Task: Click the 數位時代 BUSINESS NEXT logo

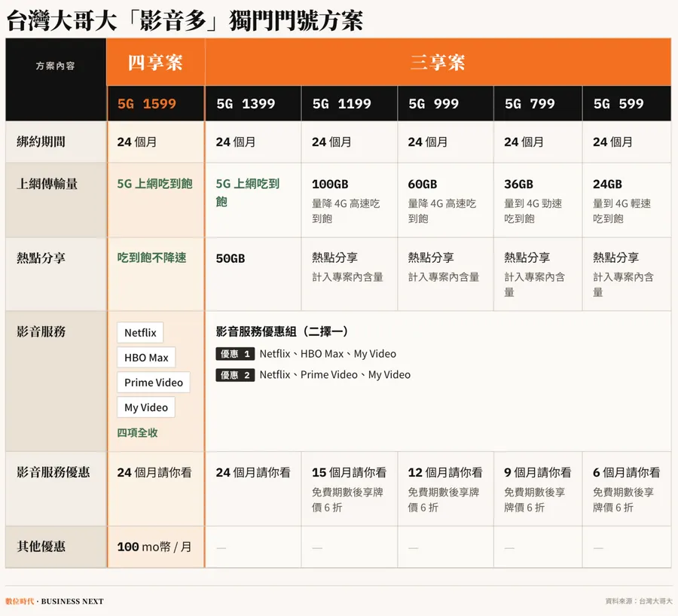Action: point(54,601)
